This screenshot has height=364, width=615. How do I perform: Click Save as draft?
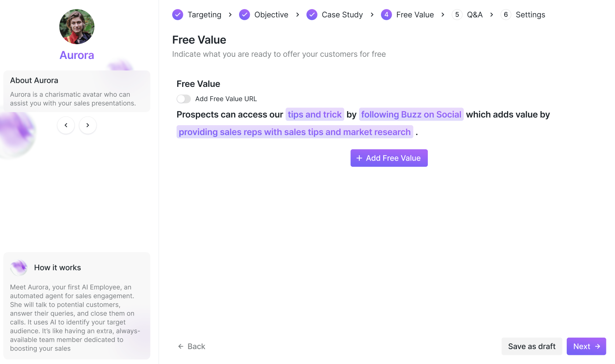(x=532, y=346)
